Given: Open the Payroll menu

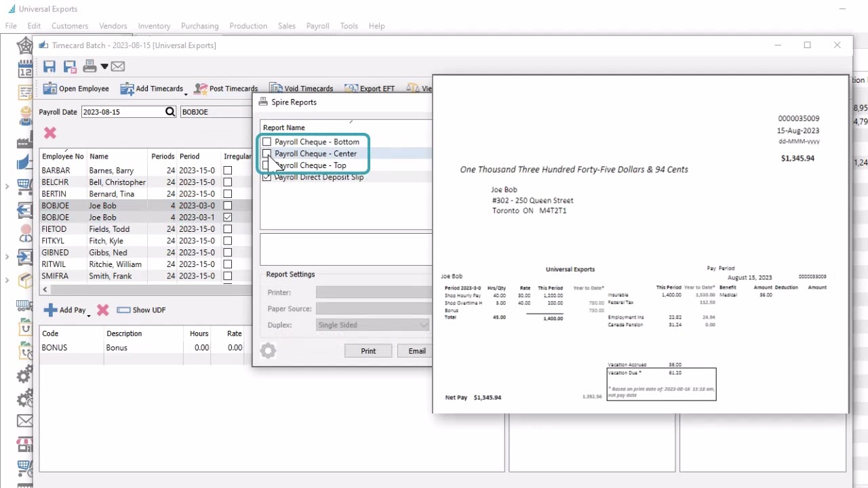Looking at the screenshot, I should pyautogui.click(x=317, y=26).
